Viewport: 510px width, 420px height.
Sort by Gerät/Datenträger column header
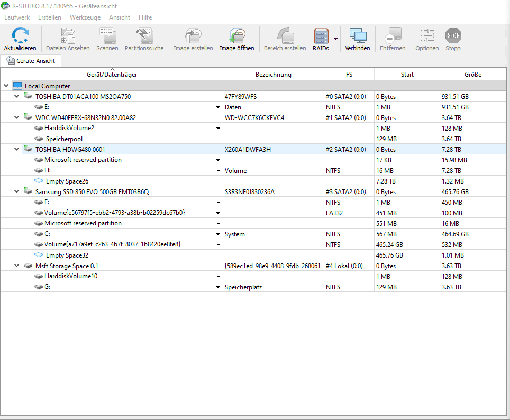click(x=112, y=75)
